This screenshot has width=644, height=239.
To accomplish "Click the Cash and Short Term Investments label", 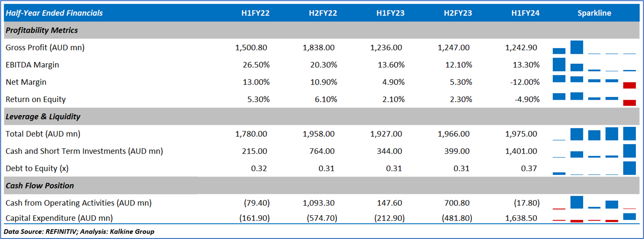I will coord(84,151).
